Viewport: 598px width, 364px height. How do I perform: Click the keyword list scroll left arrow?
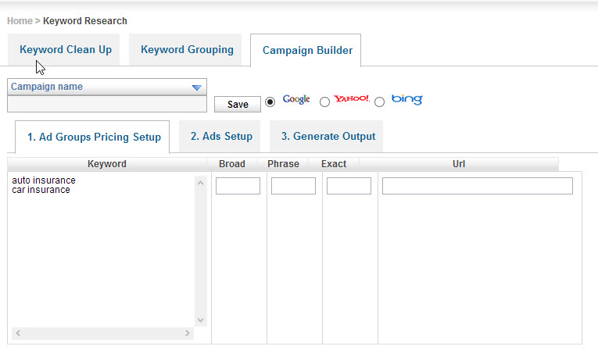18,333
